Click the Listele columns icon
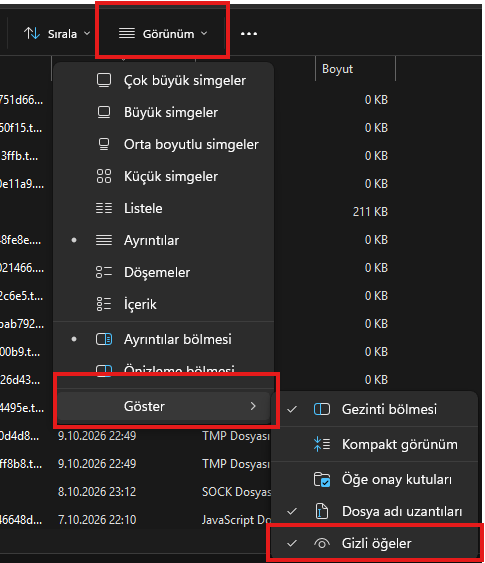Screen dimensions: 485x563 [104, 208]
